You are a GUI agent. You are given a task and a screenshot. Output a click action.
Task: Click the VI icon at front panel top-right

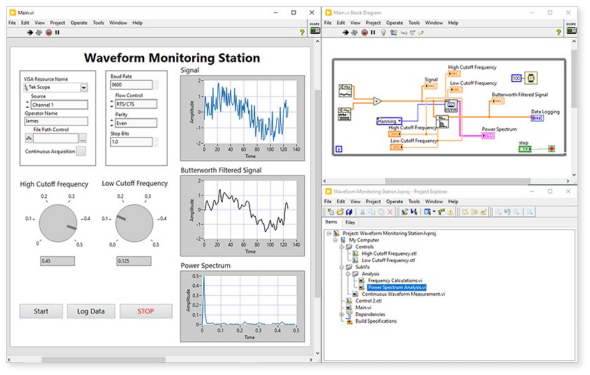click(x=315, y=30)
